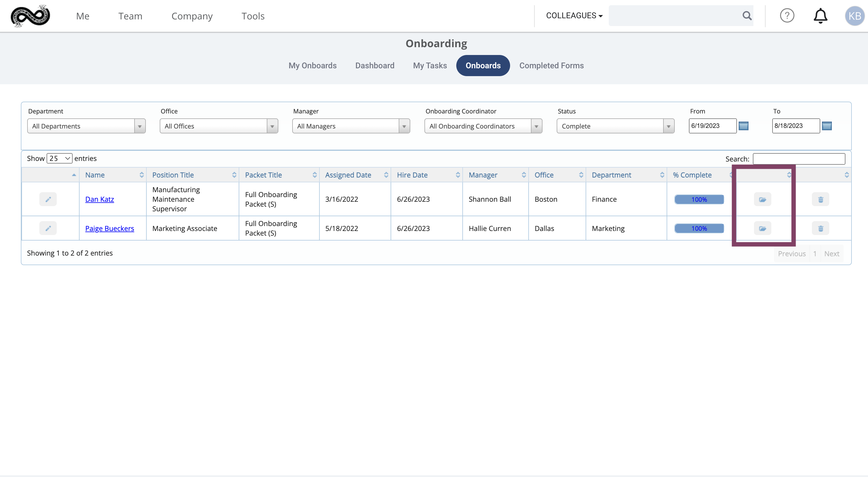Sort by Packet Title column
The image size is (868, 477).
(279, 175)
